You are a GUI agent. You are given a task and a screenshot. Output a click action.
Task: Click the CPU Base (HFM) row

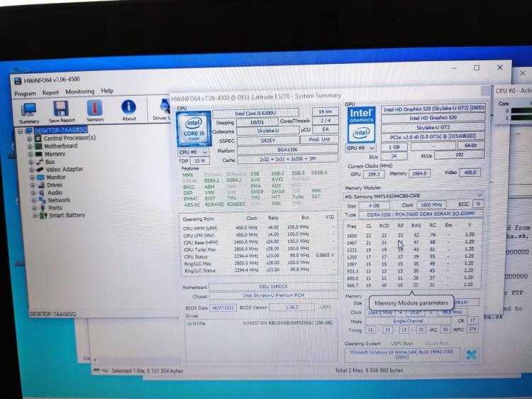coord(258,242)
